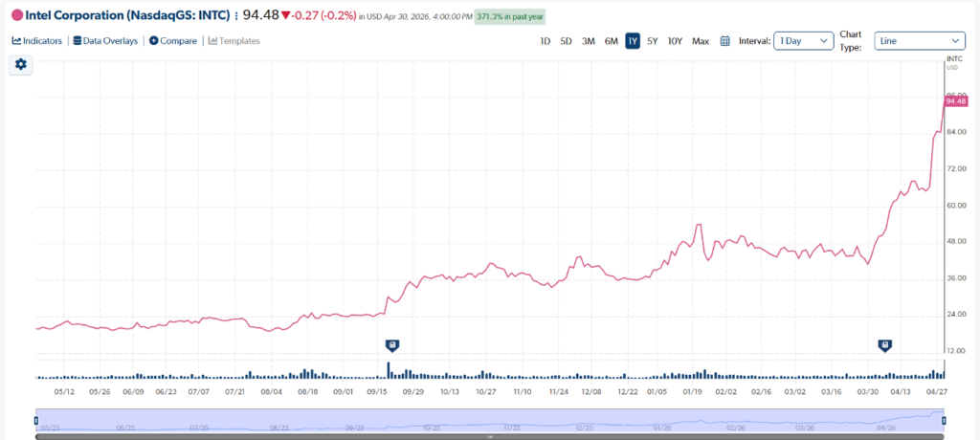Click the 371.3% in past year badge

point(510,17)
